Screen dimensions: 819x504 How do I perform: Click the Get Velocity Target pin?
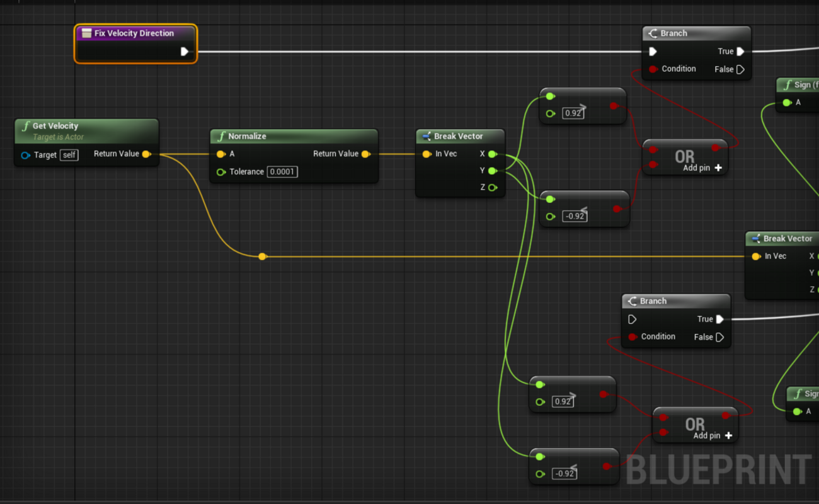tap(26, 155)
